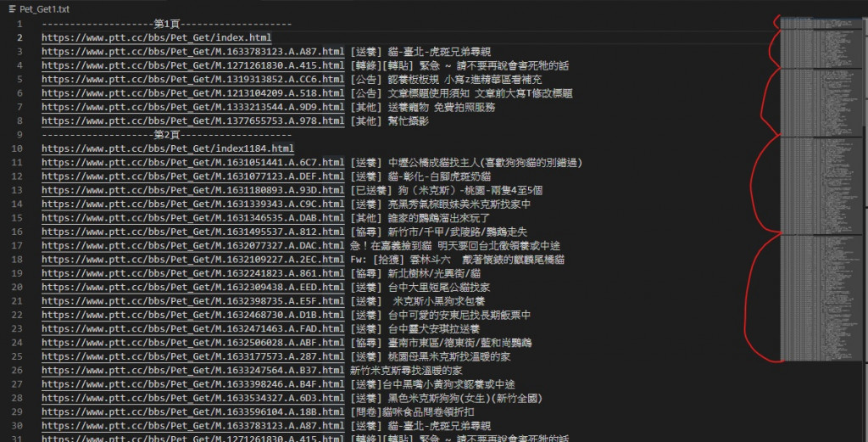The image size is (868, 442).
Task: Open link M.1631180893.A.93D.html
Action: [x=192, y=190]
